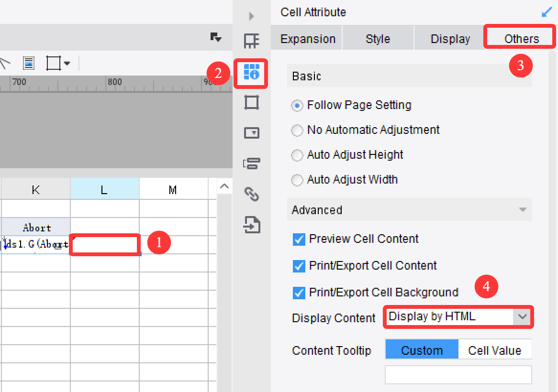This screenshot has width=558, height=392.
Task: Open the Display Content dropdown
Action: 458,316
